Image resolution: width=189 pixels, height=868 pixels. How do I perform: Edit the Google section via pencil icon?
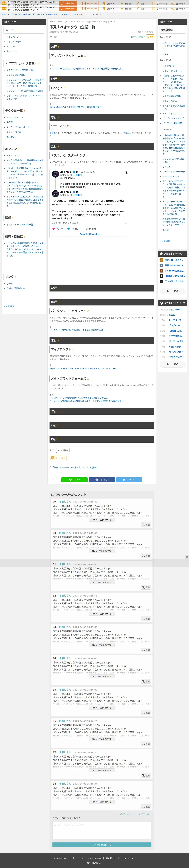[64, 88]
